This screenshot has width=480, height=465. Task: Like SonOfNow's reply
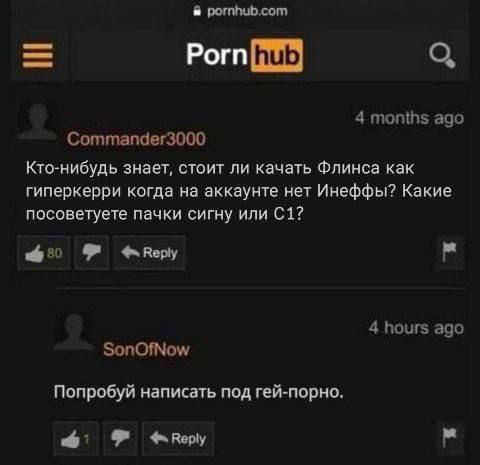76,439
